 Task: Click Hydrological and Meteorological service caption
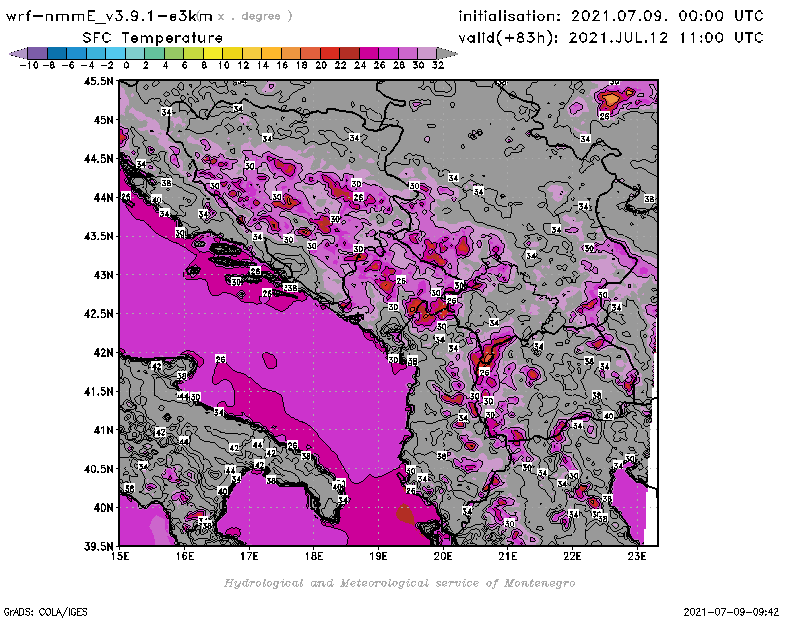click(x=398, y=583)
